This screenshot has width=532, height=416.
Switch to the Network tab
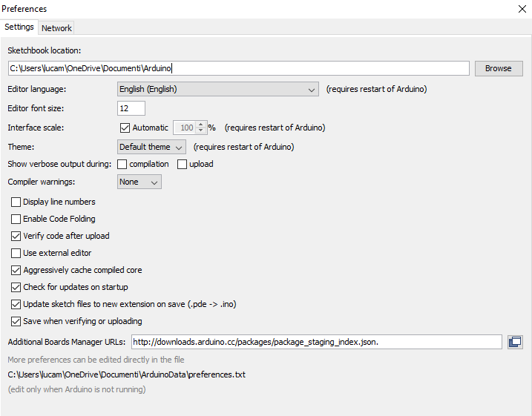pos(56,28)
